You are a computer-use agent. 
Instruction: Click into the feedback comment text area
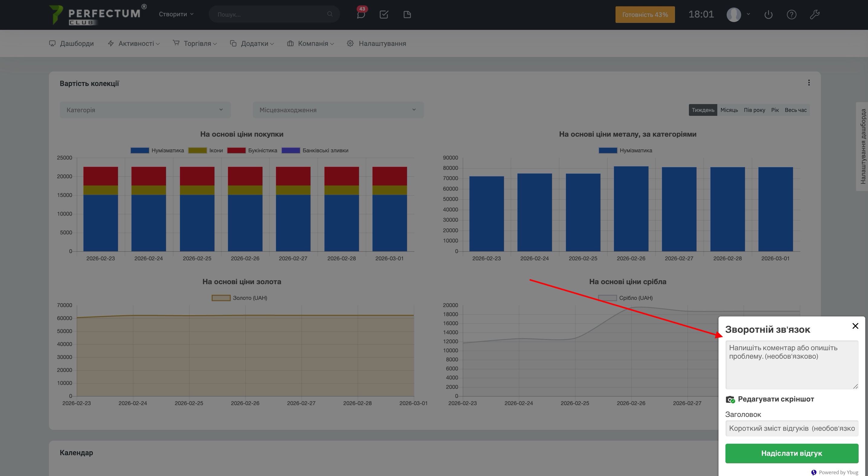791,365
